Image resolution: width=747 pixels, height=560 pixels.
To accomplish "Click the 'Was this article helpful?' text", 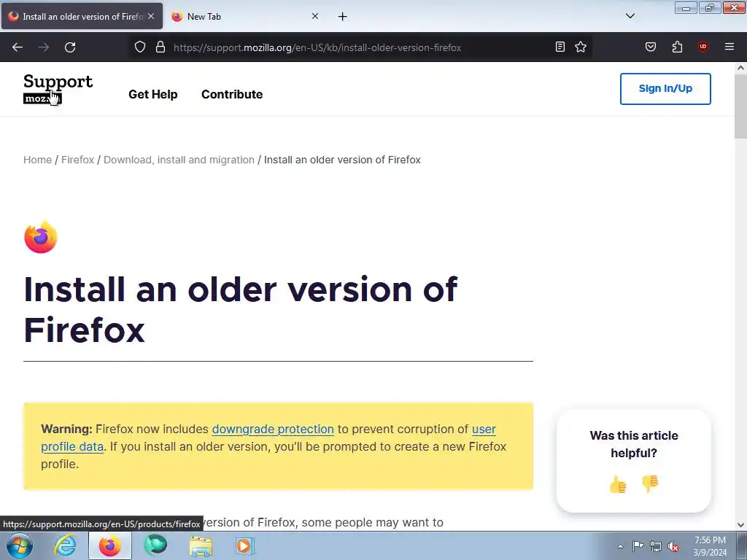I will pyautogui.click(x=634, y=444).
